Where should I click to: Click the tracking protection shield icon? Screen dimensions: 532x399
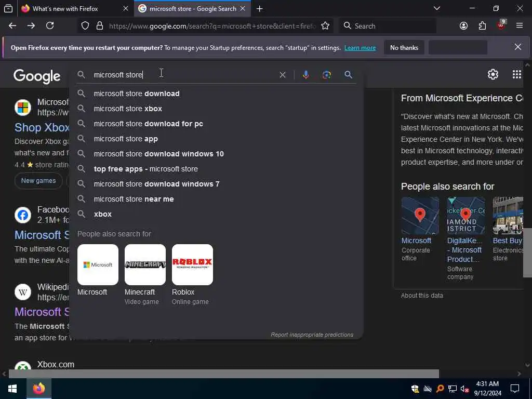[x=85, y=26]
